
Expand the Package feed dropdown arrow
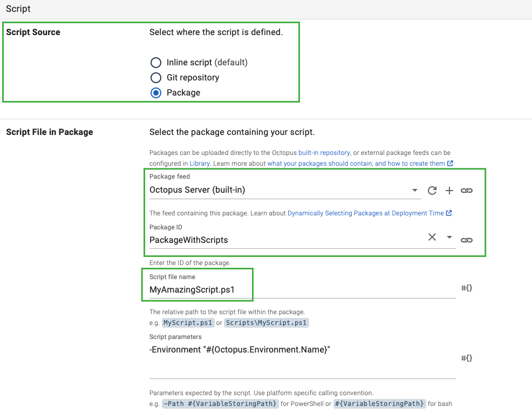click(414, 191)
